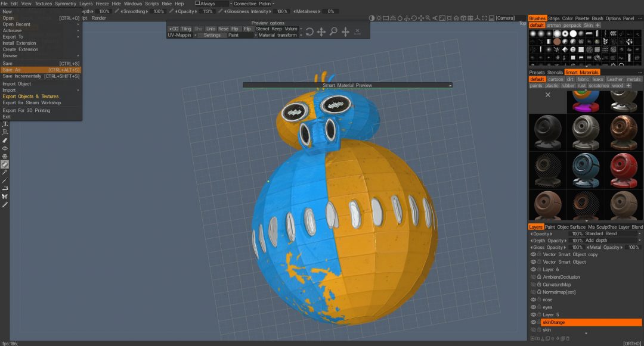Show the AmbientOcclusion layer
This screenshot has width=644, height=346.
tap(533, 277)
